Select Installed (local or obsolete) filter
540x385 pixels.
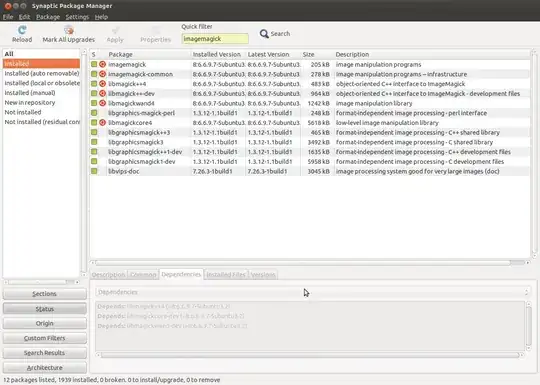41,83
